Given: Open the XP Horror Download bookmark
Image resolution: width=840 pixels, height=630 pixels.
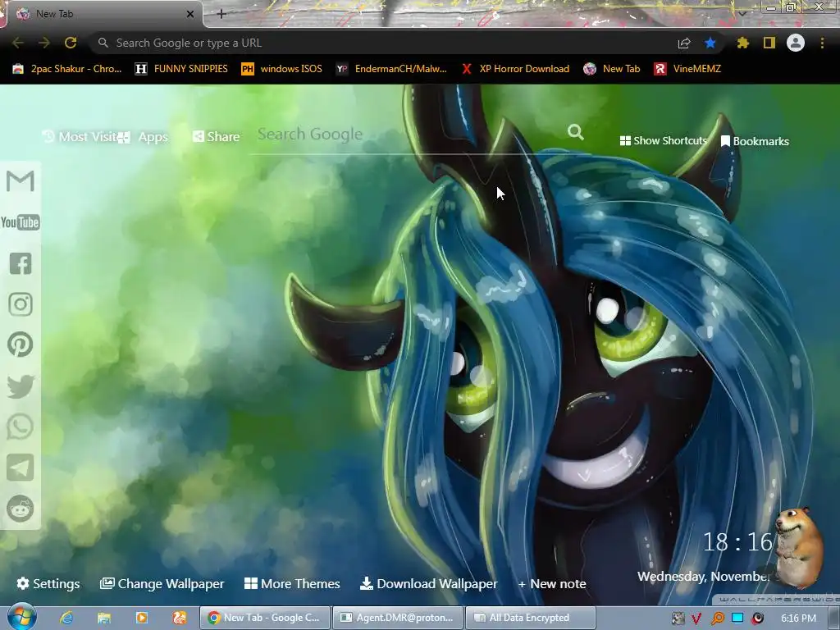Looking at the screenshot, I should pos(515,69).
